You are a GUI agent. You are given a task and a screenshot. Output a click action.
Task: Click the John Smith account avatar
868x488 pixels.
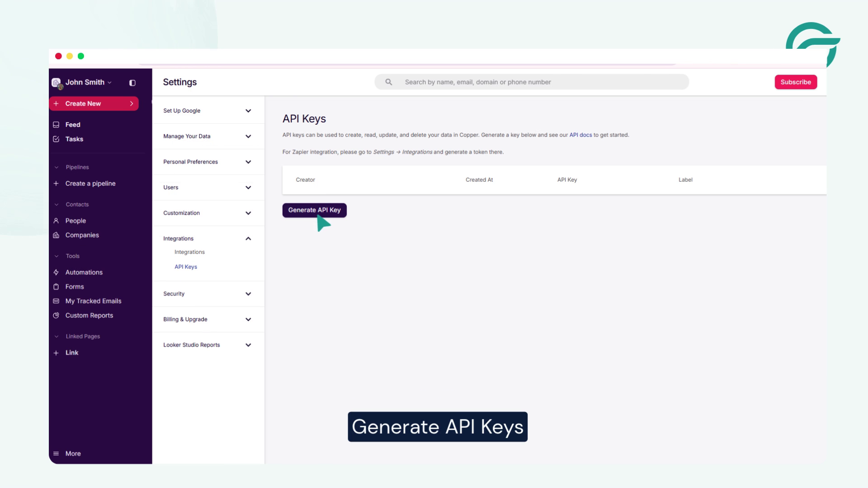click(x=57, y=83)
